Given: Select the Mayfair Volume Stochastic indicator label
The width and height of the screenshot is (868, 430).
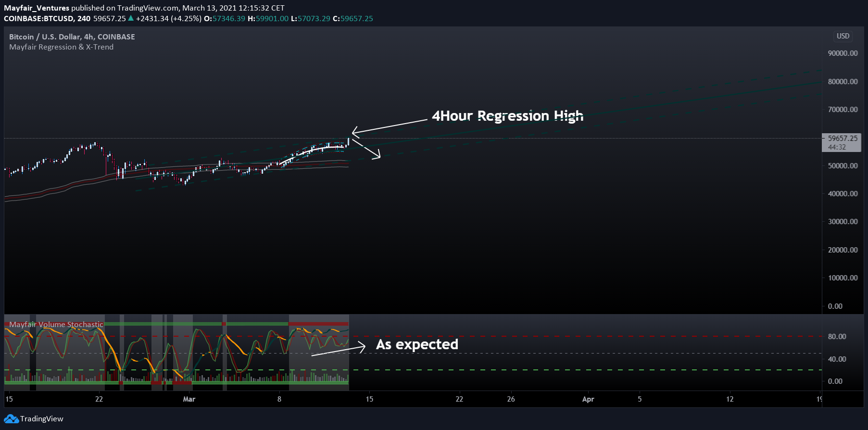Looking at the screenshot, I should pos(56,325).
